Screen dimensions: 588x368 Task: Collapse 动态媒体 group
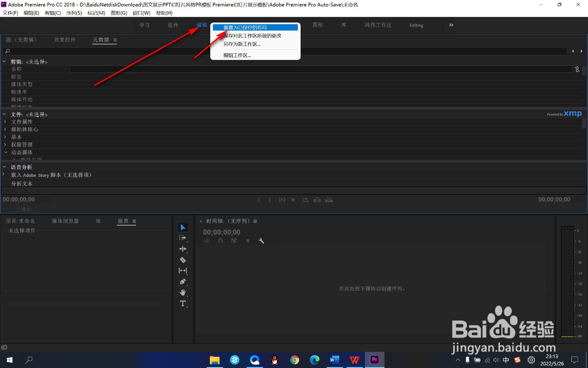(x=6, y=152)
